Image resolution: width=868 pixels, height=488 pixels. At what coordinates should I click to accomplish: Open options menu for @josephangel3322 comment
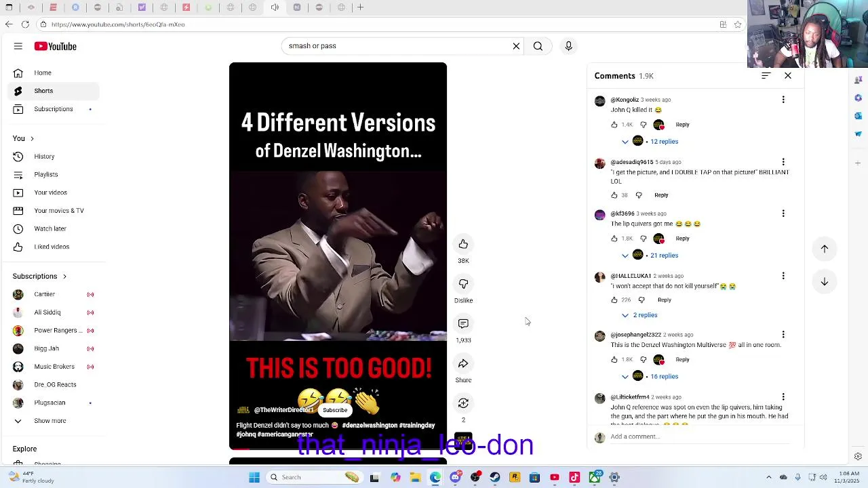pyautogui.click(x=783, y=335)
